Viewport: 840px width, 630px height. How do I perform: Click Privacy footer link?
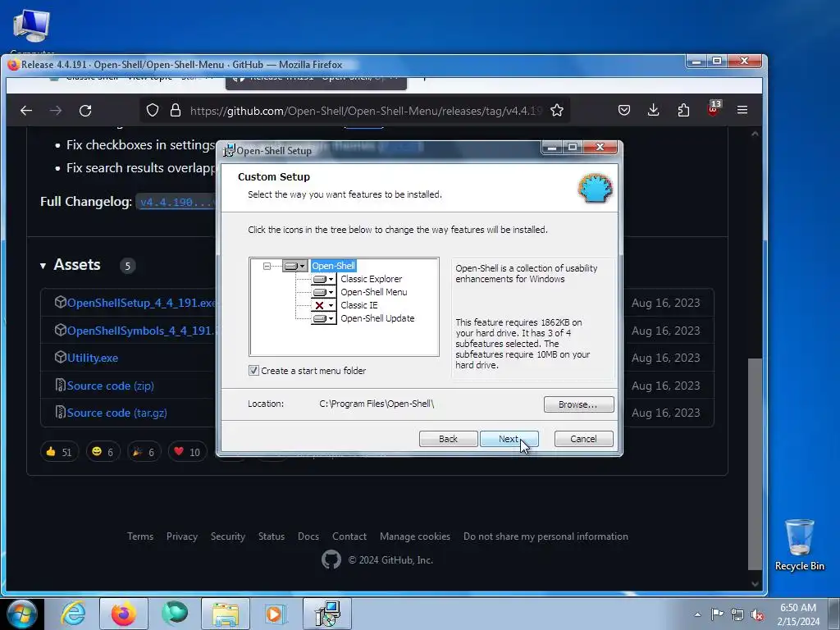tap(181, 536)
